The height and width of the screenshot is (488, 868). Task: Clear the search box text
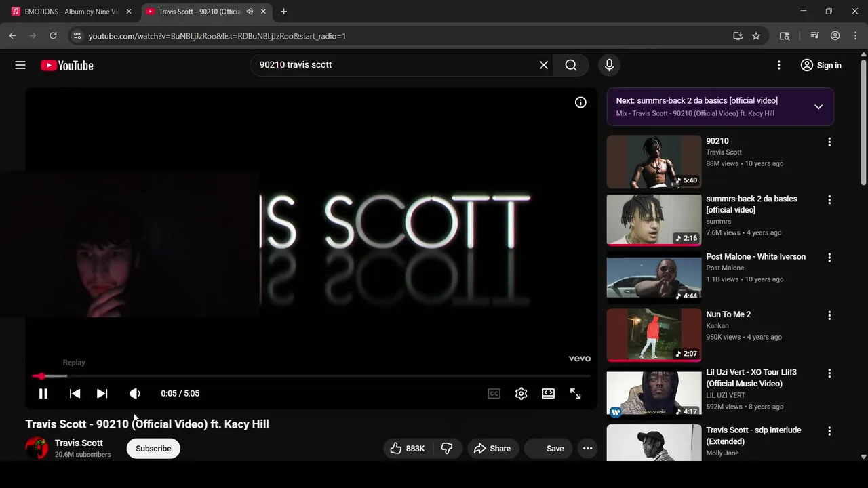[x=543, y=65]
